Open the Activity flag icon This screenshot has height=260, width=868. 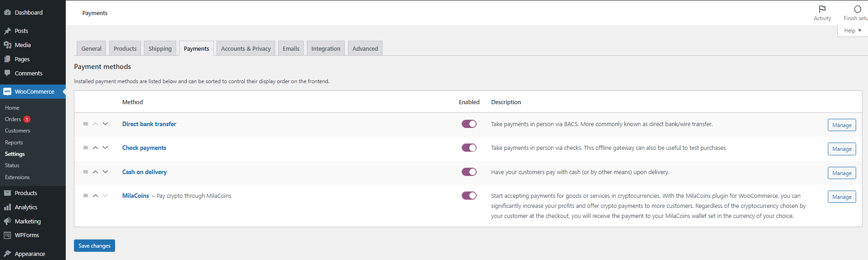[822, 9]
